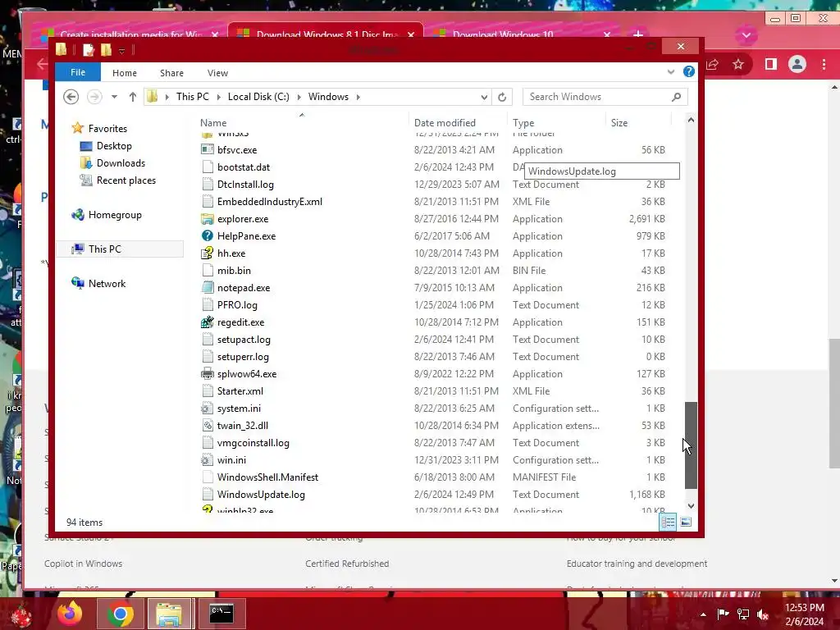Expand breadcrumb arrow after Windows
840x630 pixels.
[358, 97]
